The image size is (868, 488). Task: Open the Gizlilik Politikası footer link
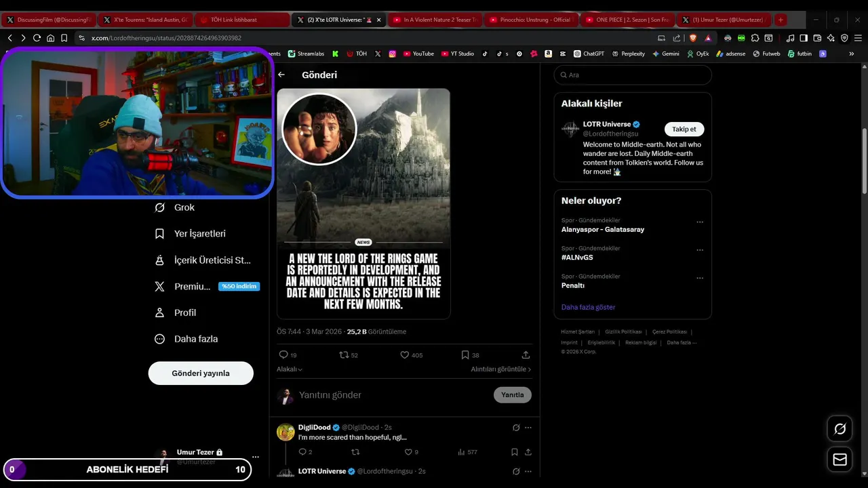pos(623,332)
